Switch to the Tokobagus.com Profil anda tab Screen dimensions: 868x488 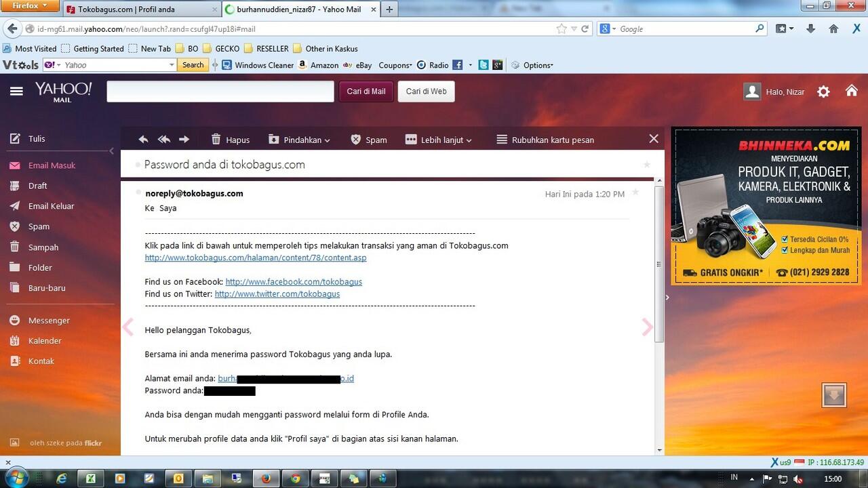coord(142,9)
